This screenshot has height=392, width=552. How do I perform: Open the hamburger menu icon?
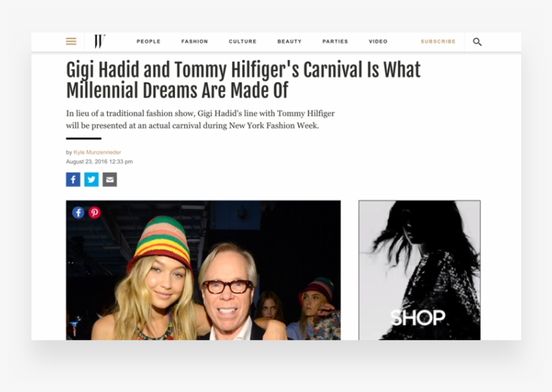pos(71,42)
